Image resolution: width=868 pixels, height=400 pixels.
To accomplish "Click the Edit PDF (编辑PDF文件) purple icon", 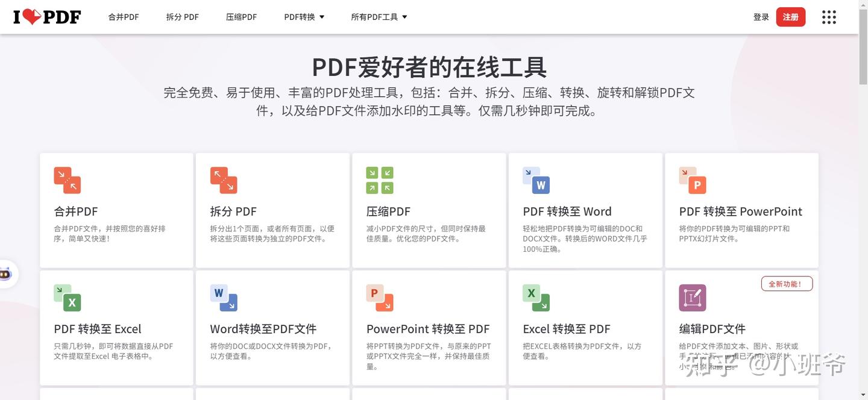I will coord(693,298).
